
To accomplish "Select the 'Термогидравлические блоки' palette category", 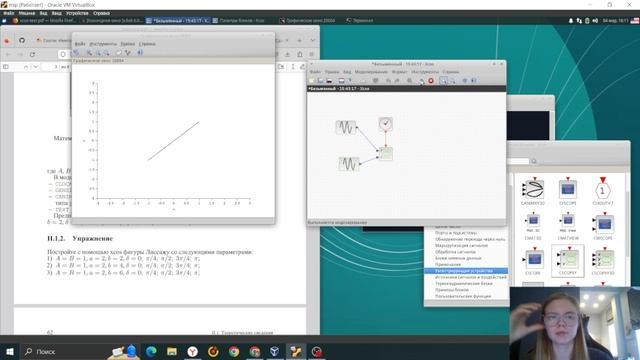I will pyautogui.click(x=464, y=284).
